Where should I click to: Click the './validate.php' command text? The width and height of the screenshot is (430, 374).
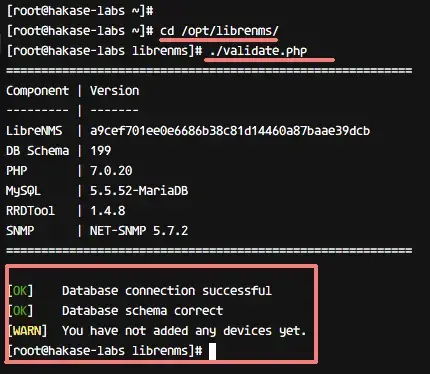tap(258, 51)
